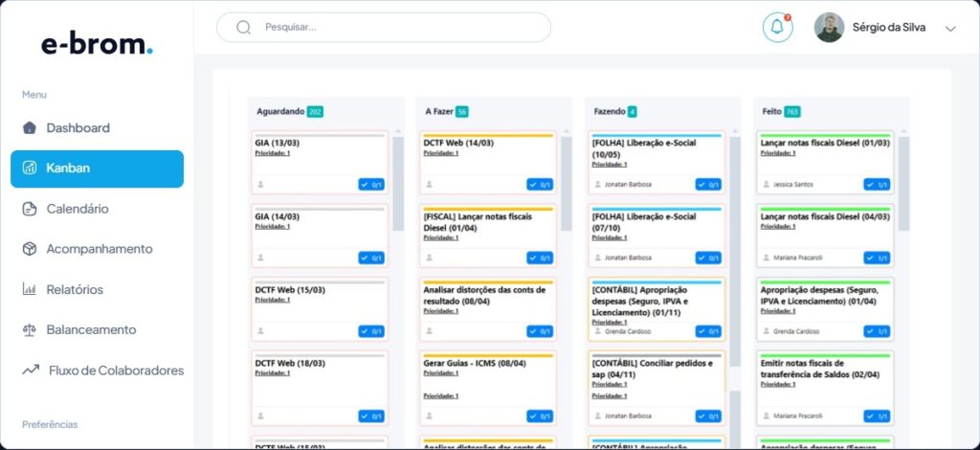Click the Balanceamento scales icon
The width and height of the screenshot is (980, 450).
click(x=30, y=329)
